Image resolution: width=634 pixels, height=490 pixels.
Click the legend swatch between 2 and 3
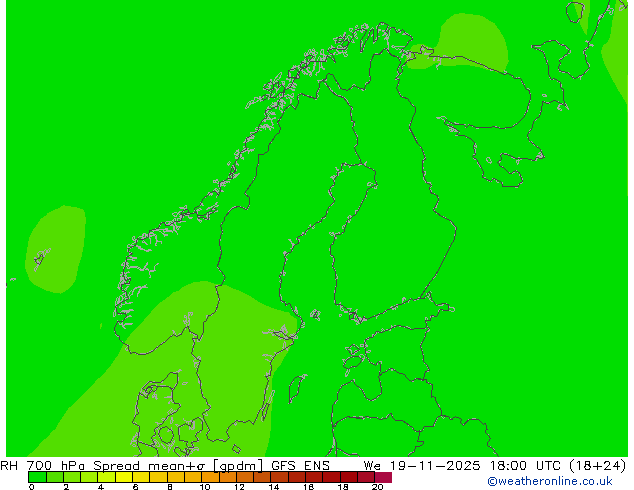72,477
